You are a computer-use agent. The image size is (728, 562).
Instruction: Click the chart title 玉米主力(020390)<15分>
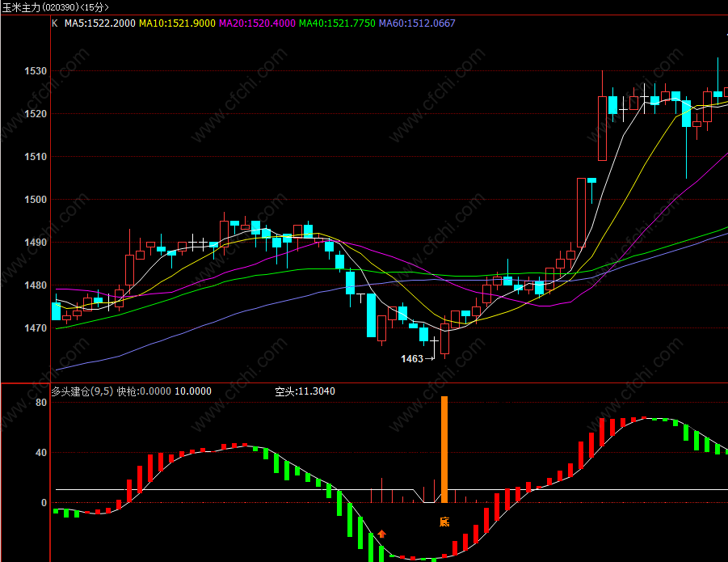[x=55, y=7]
